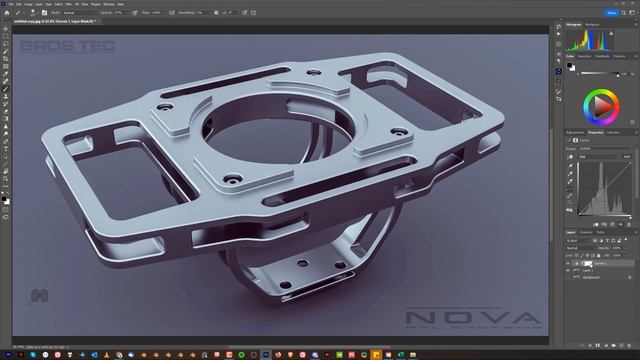Image resolution: width=640 pixels, height=360 pixels.
Task: Open the Curves Preset dropdown
Action: (605, 148)
